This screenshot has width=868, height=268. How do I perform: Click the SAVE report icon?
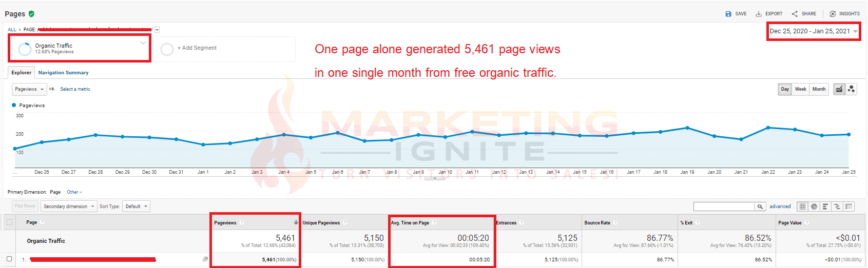[x=728, y=14]
